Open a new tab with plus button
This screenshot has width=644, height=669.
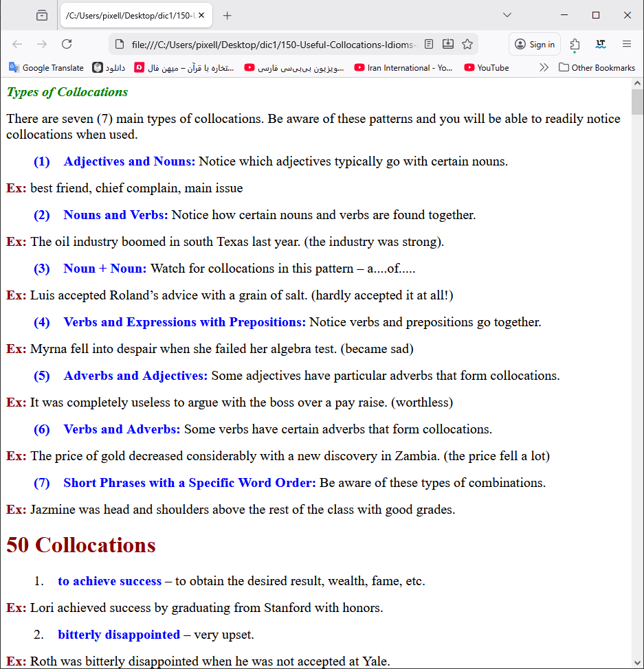pyautogui.click(x=227, y=15)
